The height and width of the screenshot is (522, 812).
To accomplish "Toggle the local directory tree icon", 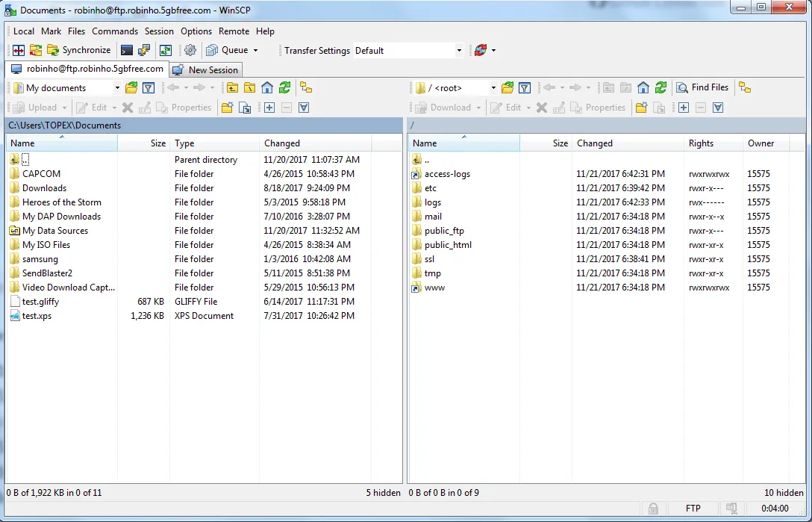I will pyautogui.click(x=306, y=87).
